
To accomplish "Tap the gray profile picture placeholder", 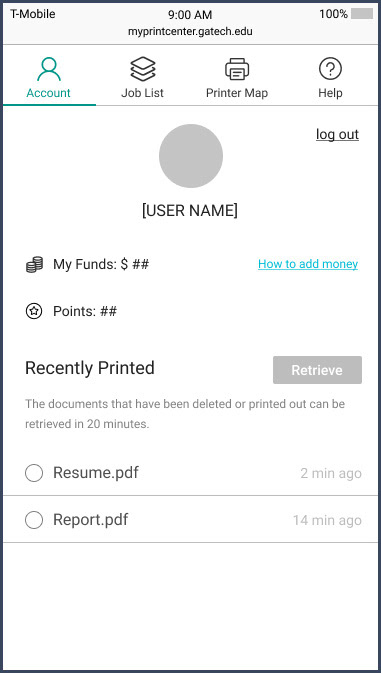I will tap(191, 156).
